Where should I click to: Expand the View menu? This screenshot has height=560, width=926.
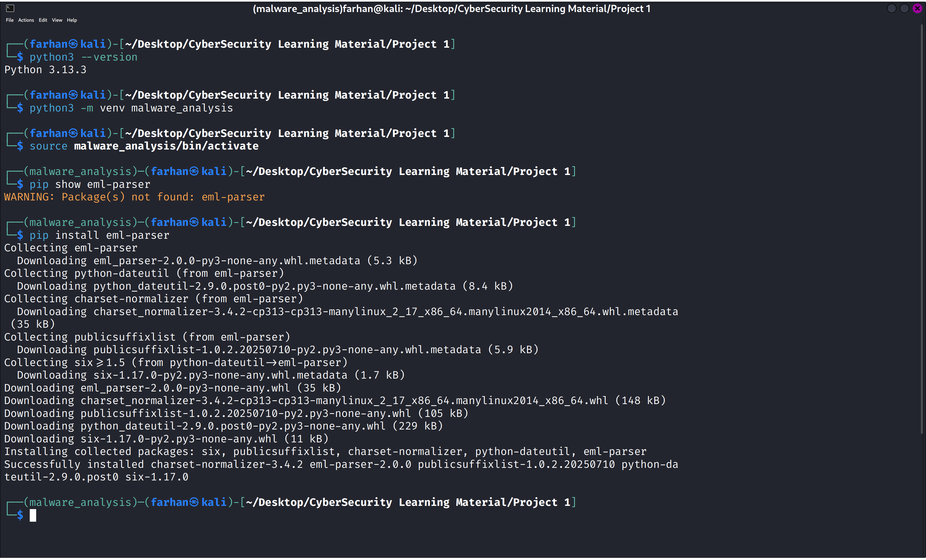tap(57, 20)
